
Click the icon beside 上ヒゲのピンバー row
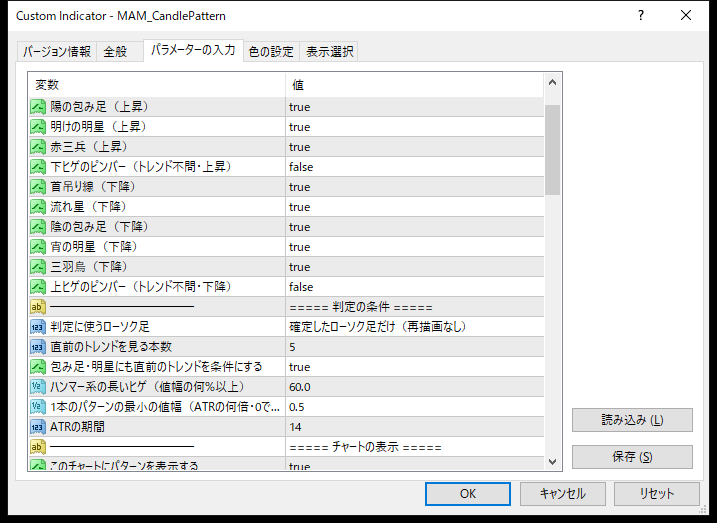coord(38,287)
